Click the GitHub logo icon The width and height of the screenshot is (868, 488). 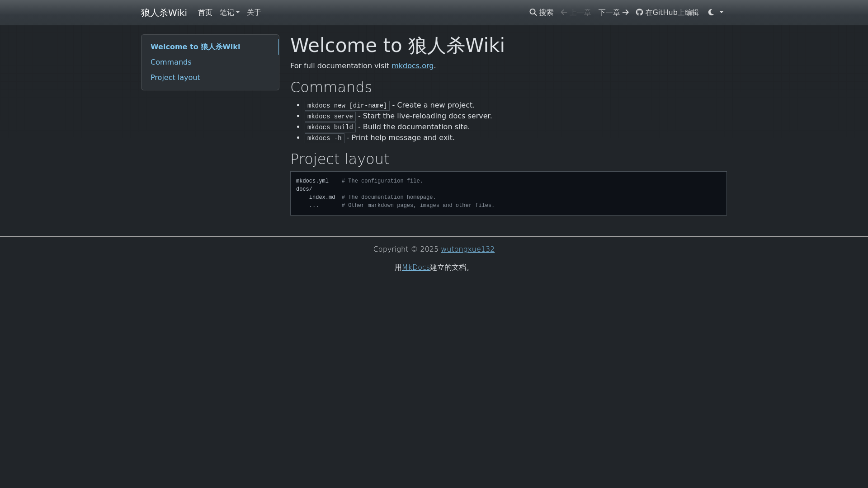pyautogui.click(x=639, y=12)
